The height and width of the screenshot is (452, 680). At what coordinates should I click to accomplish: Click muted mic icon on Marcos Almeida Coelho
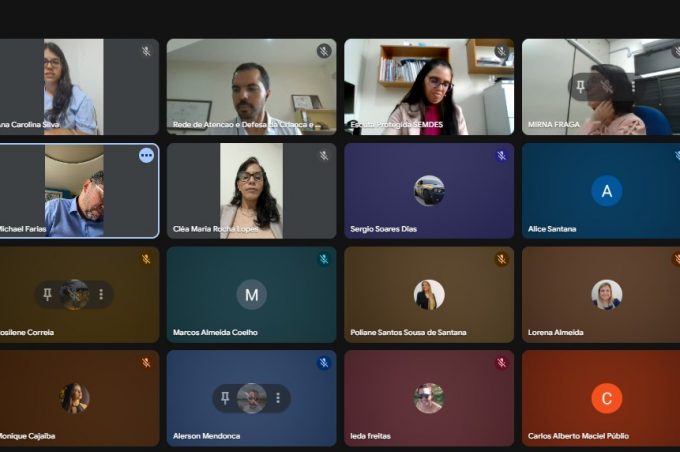point(324,259)
